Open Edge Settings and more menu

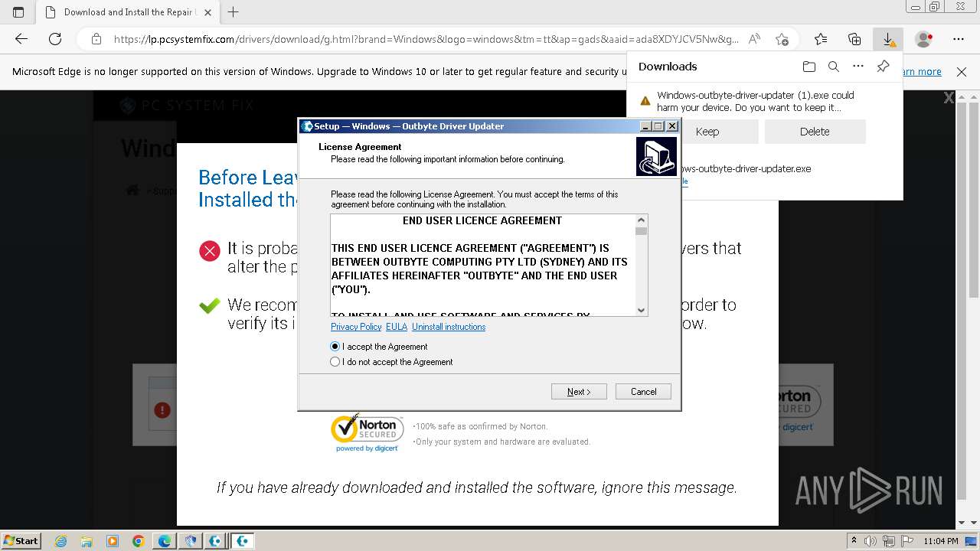pos(959,39)
